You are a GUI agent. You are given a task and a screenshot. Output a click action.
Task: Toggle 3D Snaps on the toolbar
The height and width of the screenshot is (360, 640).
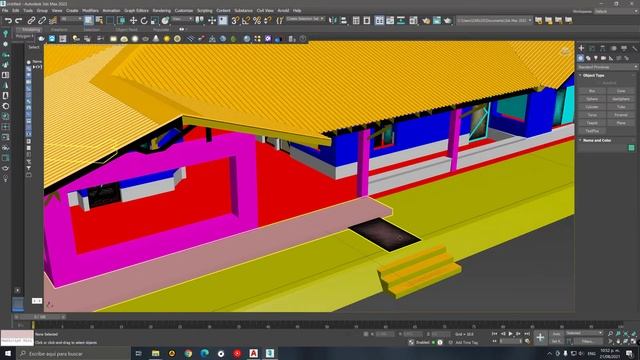[235, 20]
